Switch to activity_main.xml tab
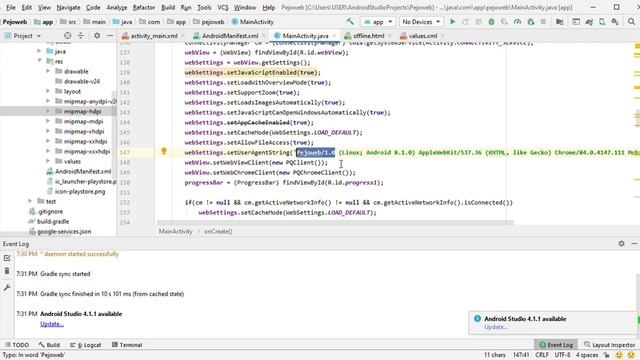 153,36
